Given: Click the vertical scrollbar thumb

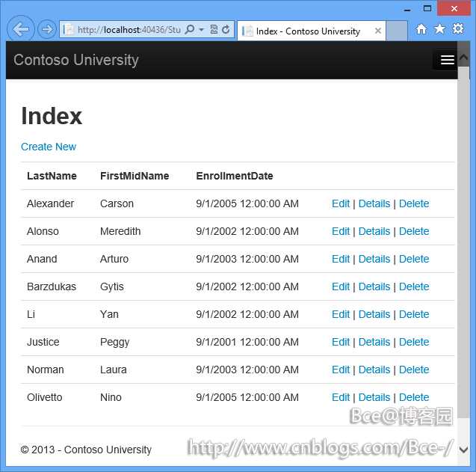Looking at the screenshot, I should [x=463, y=242].
